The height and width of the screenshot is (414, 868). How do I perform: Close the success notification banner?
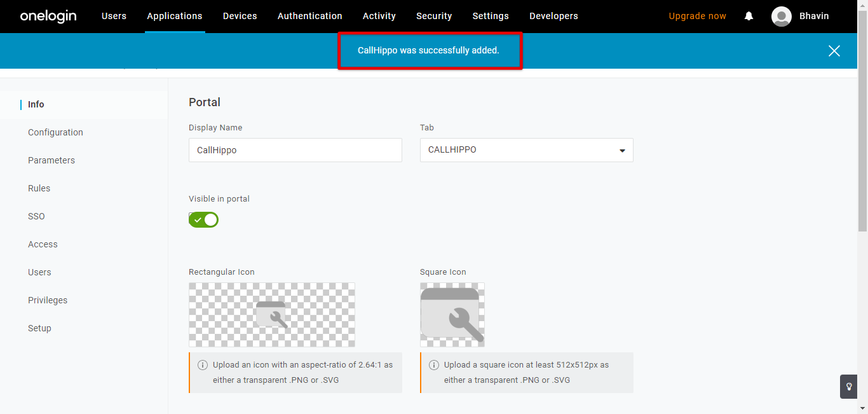click(x=834, y=51)
